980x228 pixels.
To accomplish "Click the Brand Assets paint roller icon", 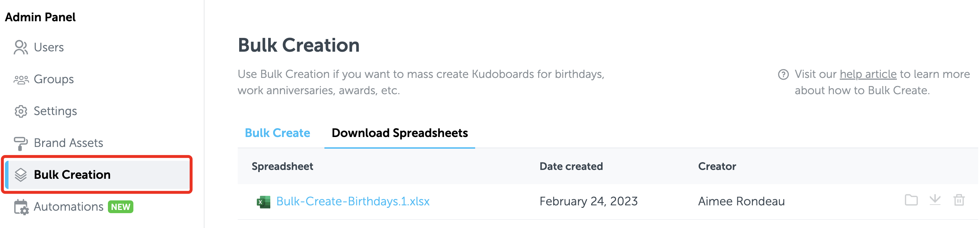I will click(x=21, y=143).
